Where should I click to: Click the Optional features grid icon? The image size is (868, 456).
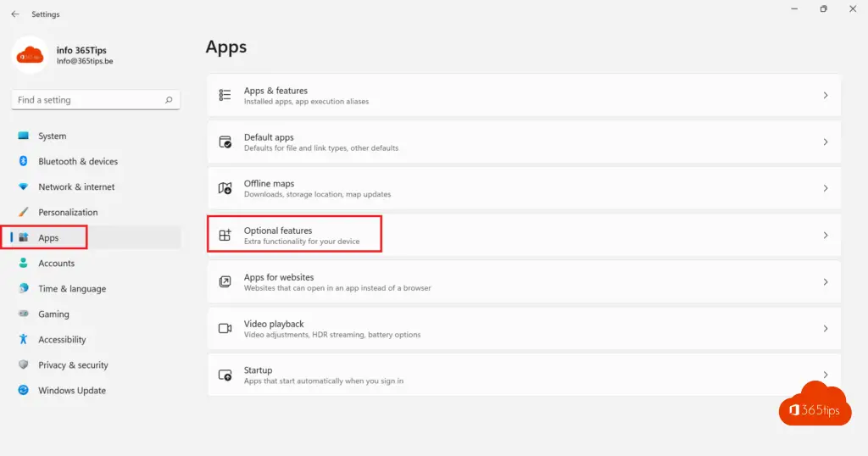tap(225, 236)
